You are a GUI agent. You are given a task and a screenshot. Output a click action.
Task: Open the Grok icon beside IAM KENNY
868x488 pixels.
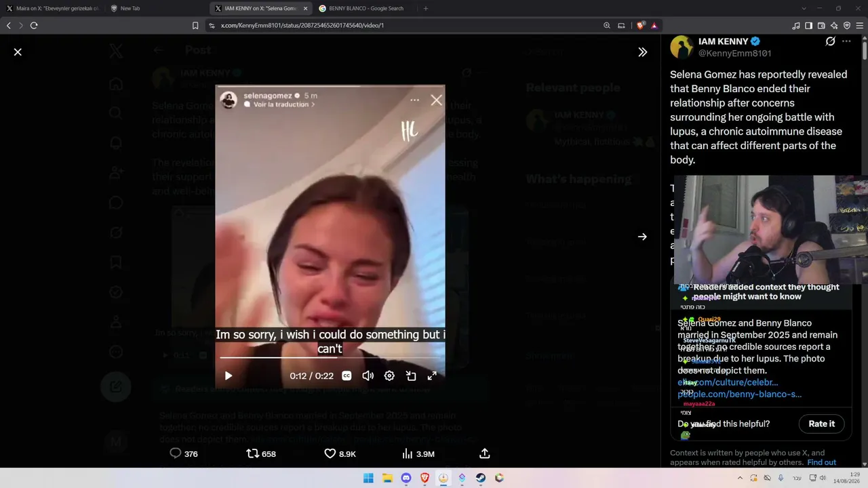tap(830, 41)
